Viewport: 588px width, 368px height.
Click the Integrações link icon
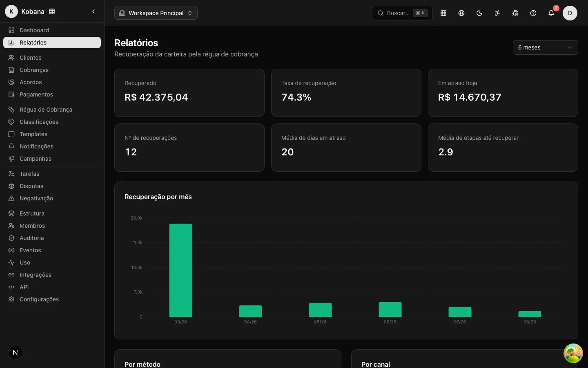(11, 275)
